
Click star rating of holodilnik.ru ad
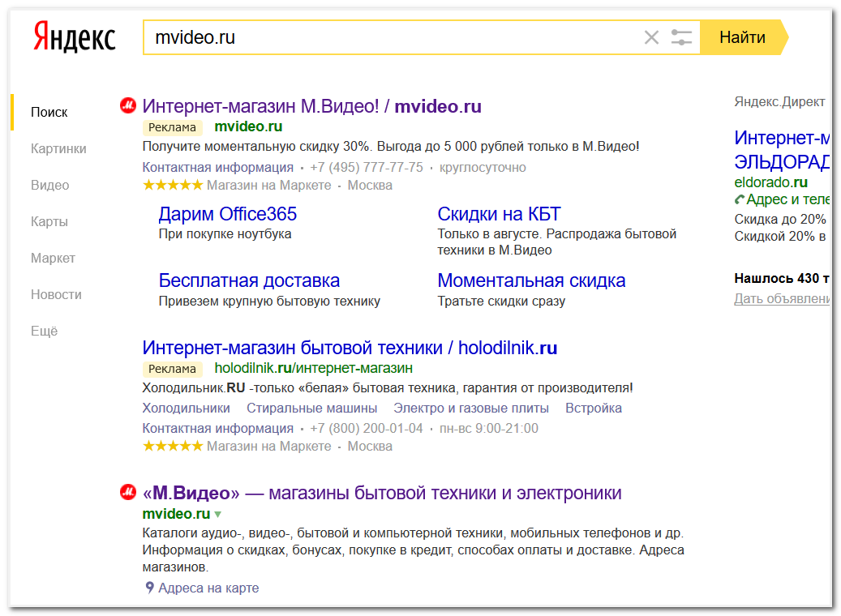173,446
